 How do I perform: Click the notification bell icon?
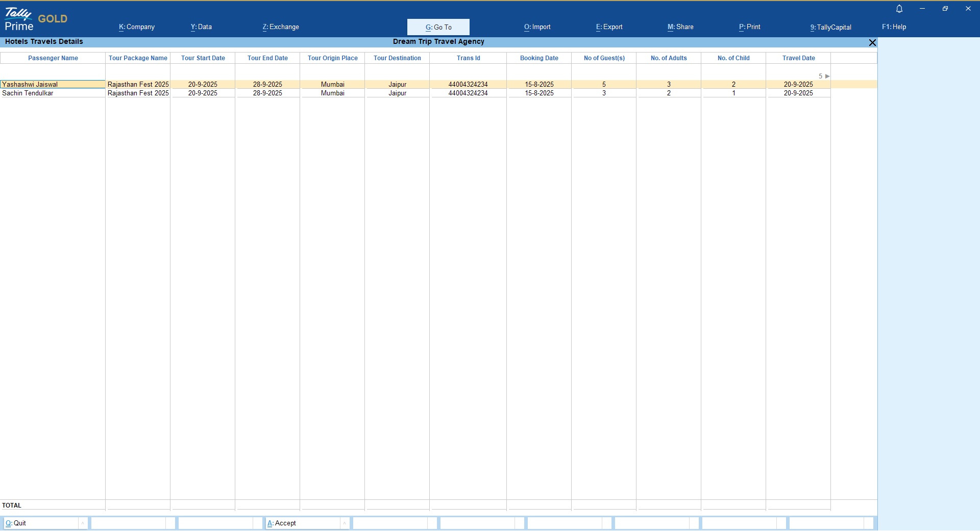point(899,9)
